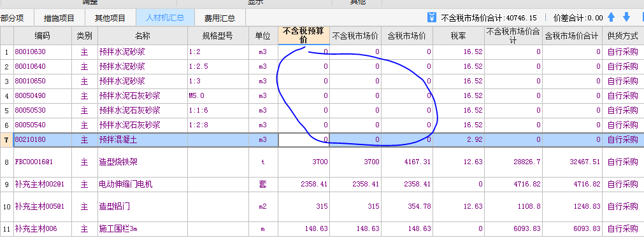
Task: Switch to 措施项目 tab
Action: 59,18
